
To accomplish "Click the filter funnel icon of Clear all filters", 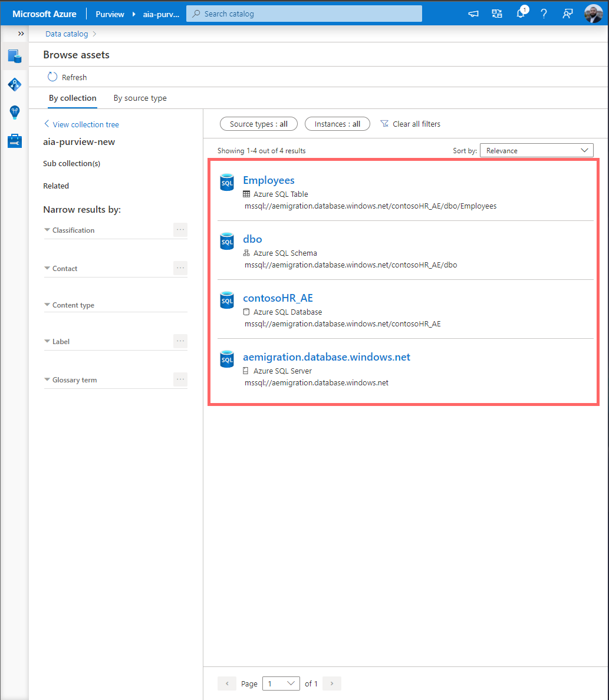I will (x=384, y=124).
